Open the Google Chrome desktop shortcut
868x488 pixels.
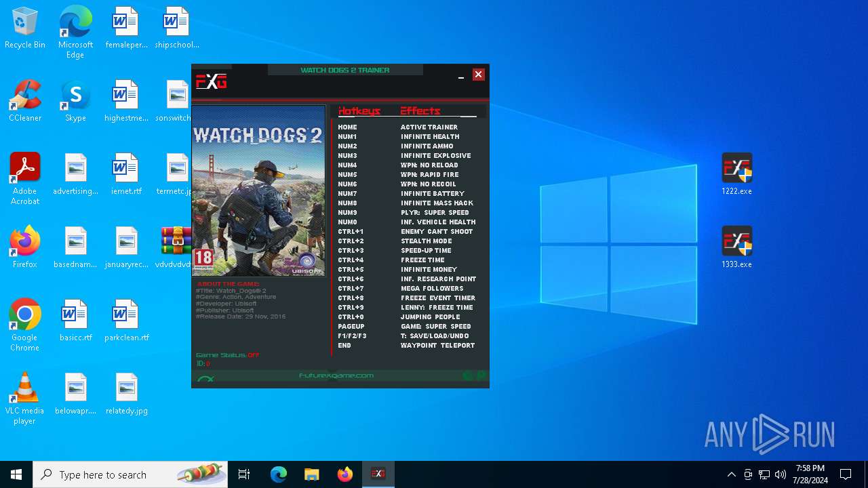25,325
